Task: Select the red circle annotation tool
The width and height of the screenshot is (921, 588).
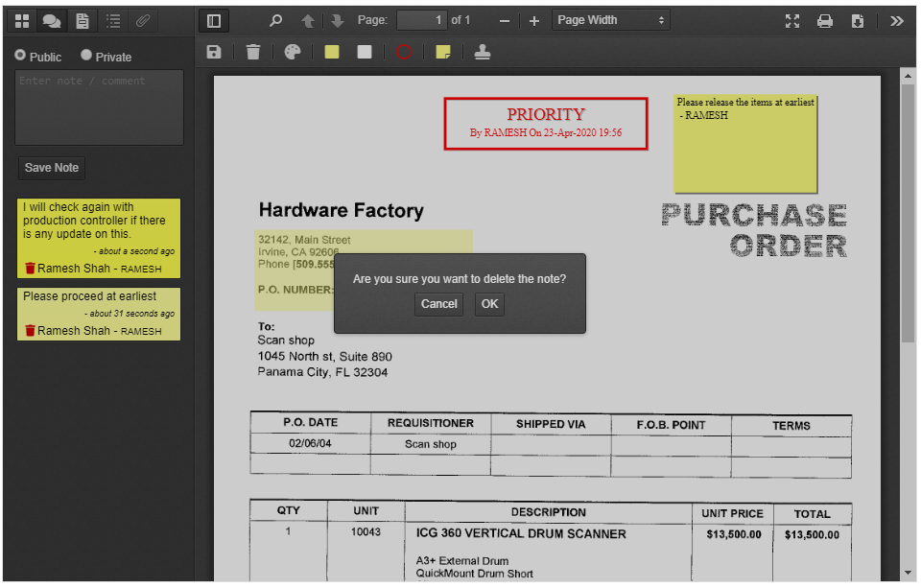Action: coord(404,53)
